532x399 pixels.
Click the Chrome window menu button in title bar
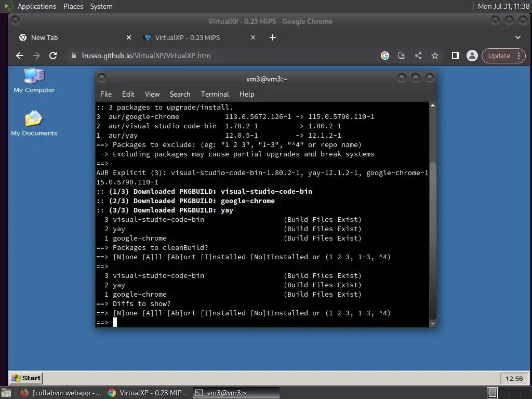pos(15,21)
